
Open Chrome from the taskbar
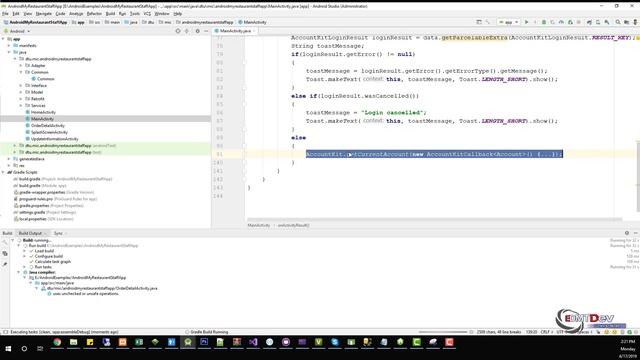coord(57,342)
